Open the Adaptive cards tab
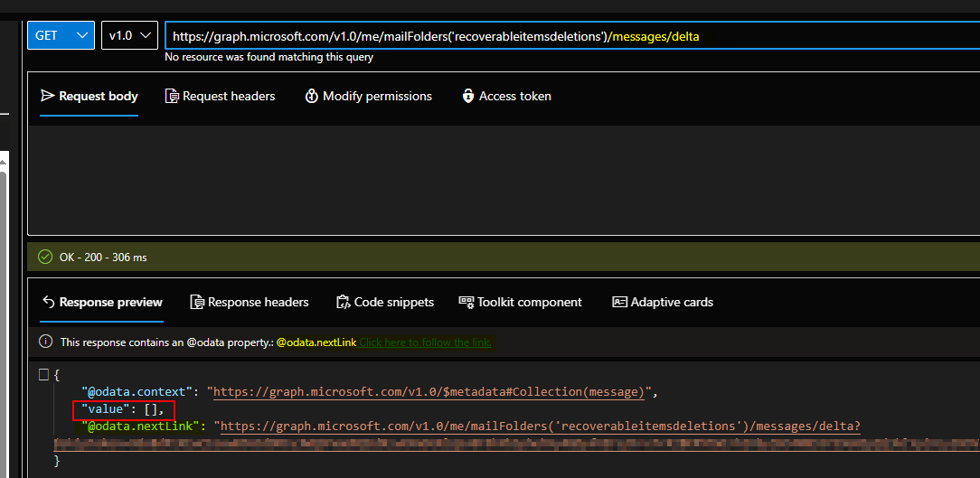 (x=663, y=303)
